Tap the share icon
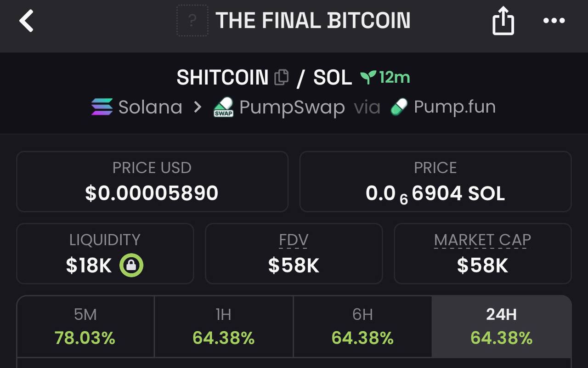588x368 pixels. click(x=503, y=21)
